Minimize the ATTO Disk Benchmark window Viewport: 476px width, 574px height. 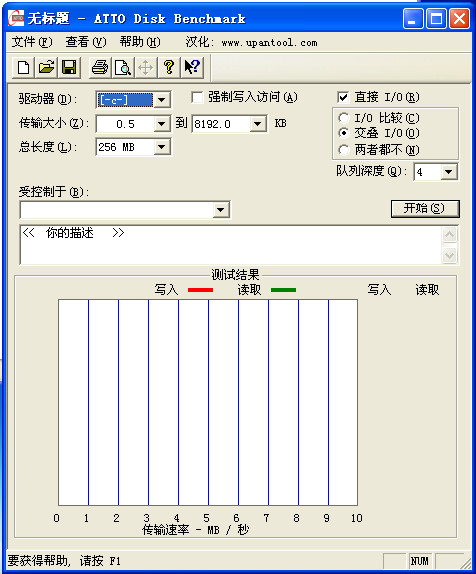pos(413,18)
